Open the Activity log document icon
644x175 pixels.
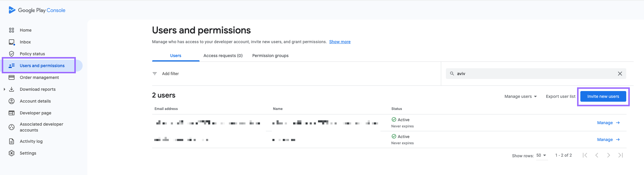coord(12,141)
